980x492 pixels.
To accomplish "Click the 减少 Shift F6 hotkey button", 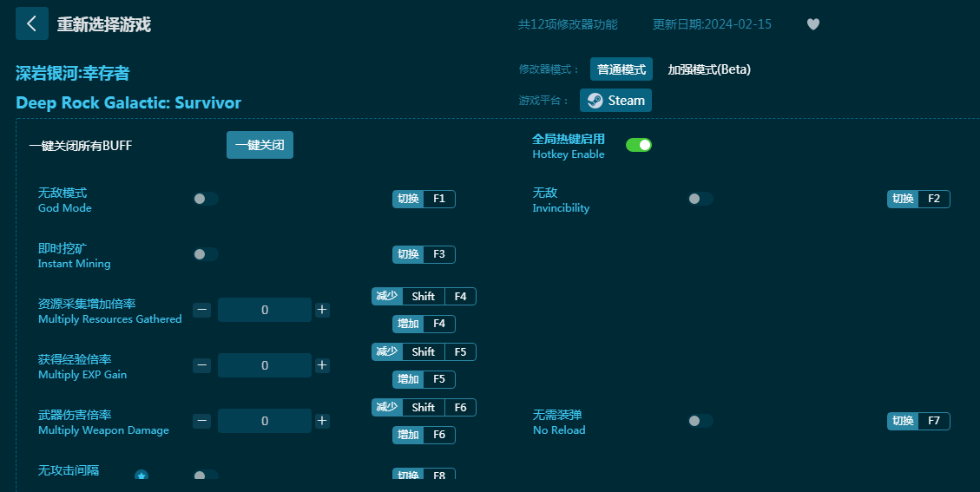I will point(424,408).
